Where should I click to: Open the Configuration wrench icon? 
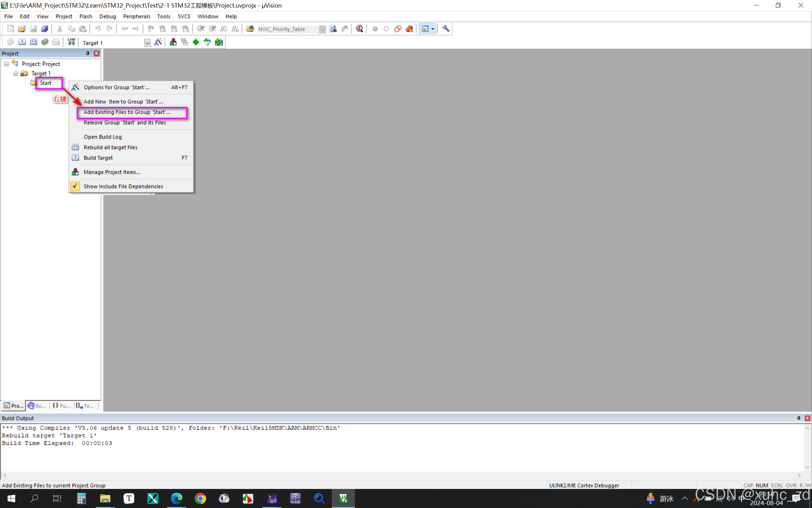click(x=446, y=29)
